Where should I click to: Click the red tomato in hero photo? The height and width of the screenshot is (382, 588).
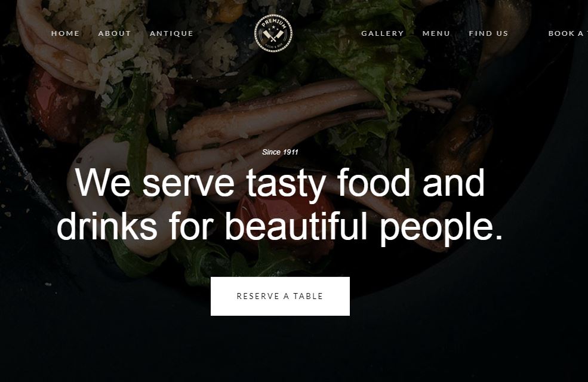pyautogui.click(x=53, y=102)
